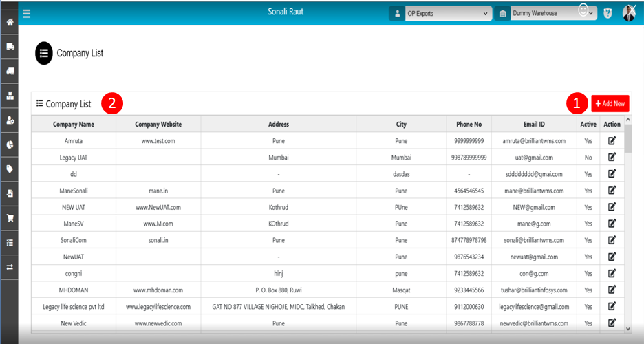
Task: Open the pie chart reports icon
Action: click(10, 144)
